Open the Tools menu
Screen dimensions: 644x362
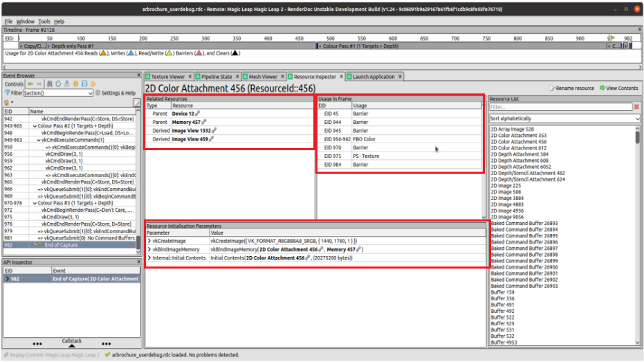pos(44,21)
